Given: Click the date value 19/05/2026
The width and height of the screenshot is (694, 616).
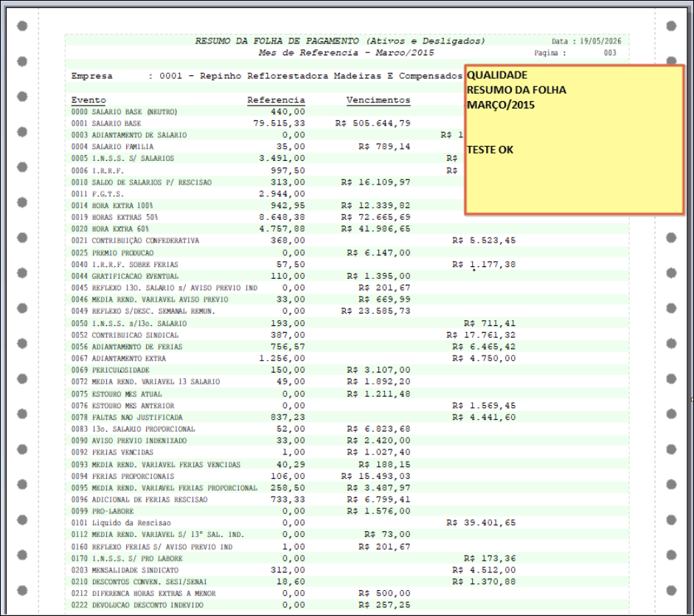Looking at the screenshot, I should [x=600, y=41].
